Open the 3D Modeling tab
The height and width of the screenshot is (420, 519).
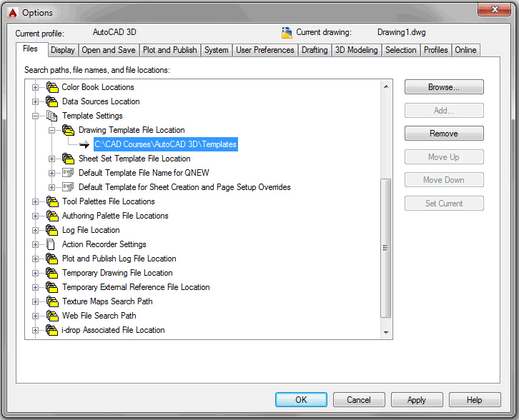(x=355, y=50)
